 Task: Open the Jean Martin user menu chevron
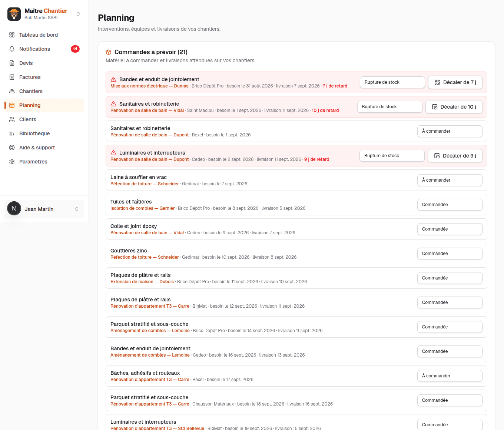pyautogui.click(x=77, y=209)
